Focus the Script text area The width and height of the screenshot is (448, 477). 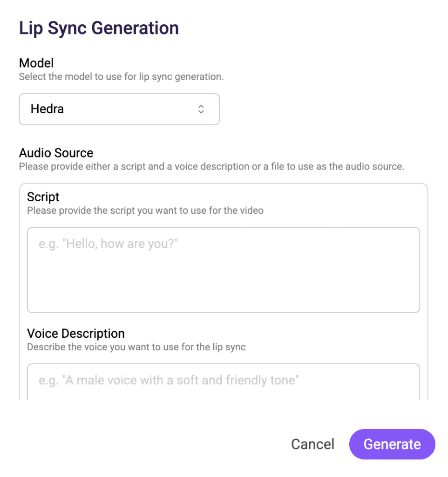tap(224, 270)
